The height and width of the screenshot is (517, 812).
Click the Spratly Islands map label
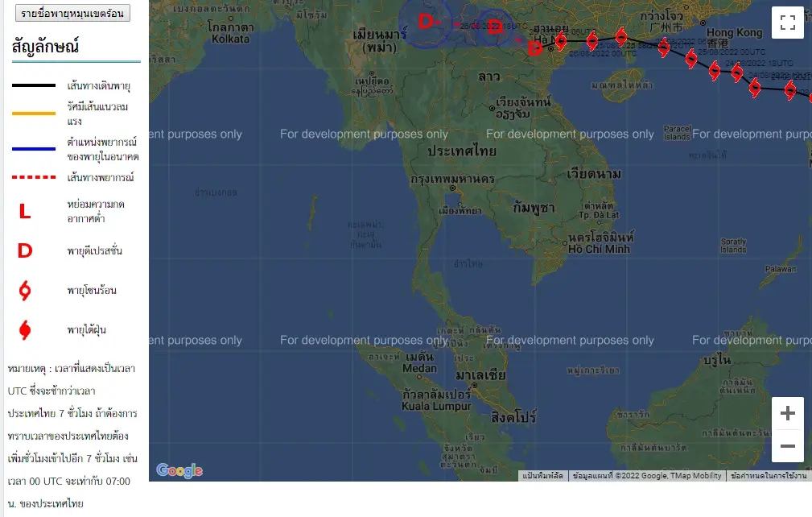(733, 246)
